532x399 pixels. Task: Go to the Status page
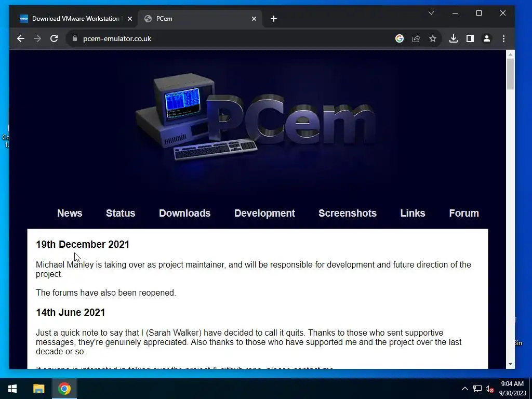[121, 213]
